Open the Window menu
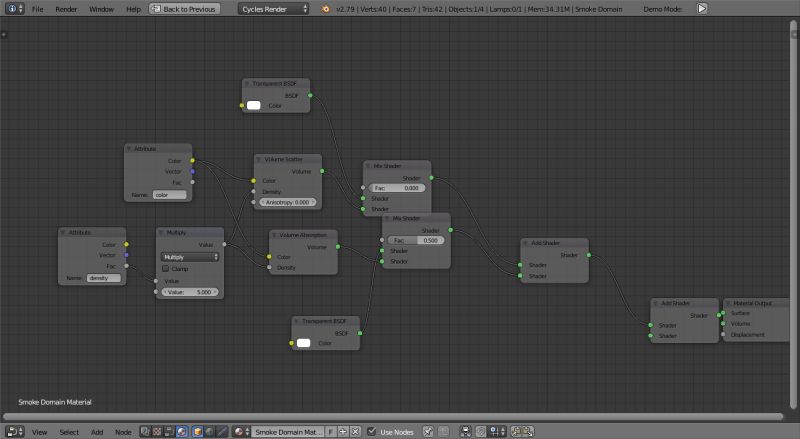This screenshot has width=800, height=439. [101, 9]
